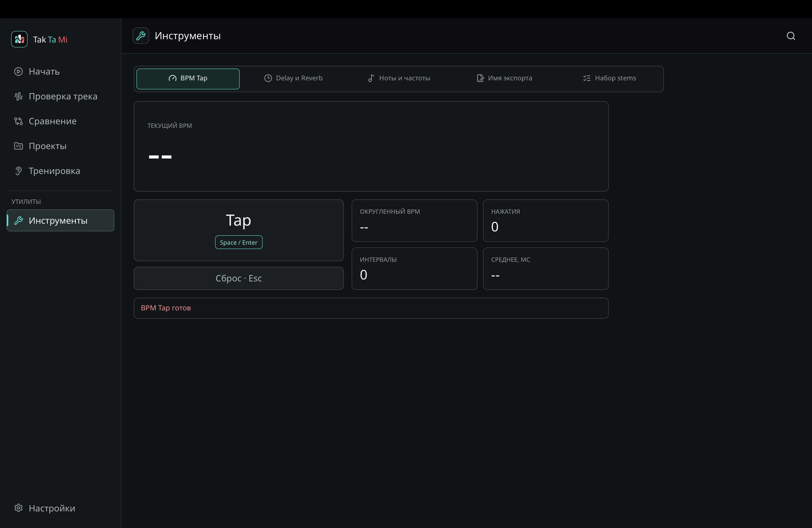This screenshot has height=528, width=812.
Task: Open Настройки at the sidebar bottom
Action: (60, 508)
